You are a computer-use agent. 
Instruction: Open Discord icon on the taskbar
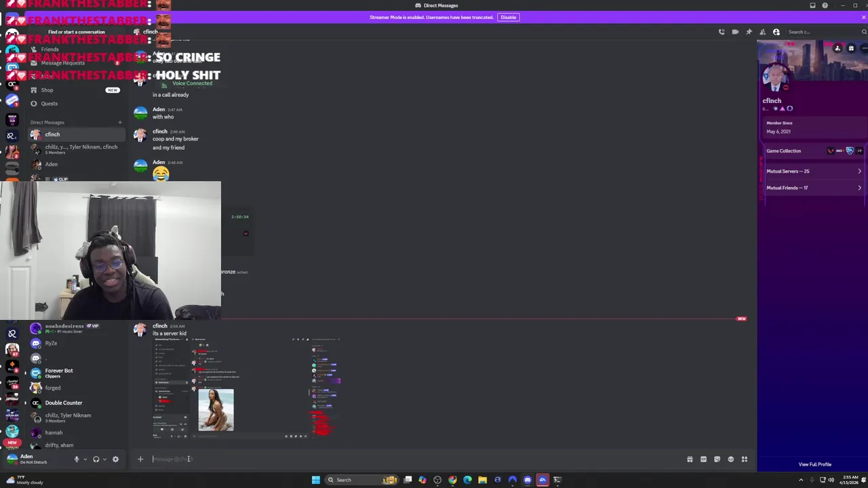528,480
